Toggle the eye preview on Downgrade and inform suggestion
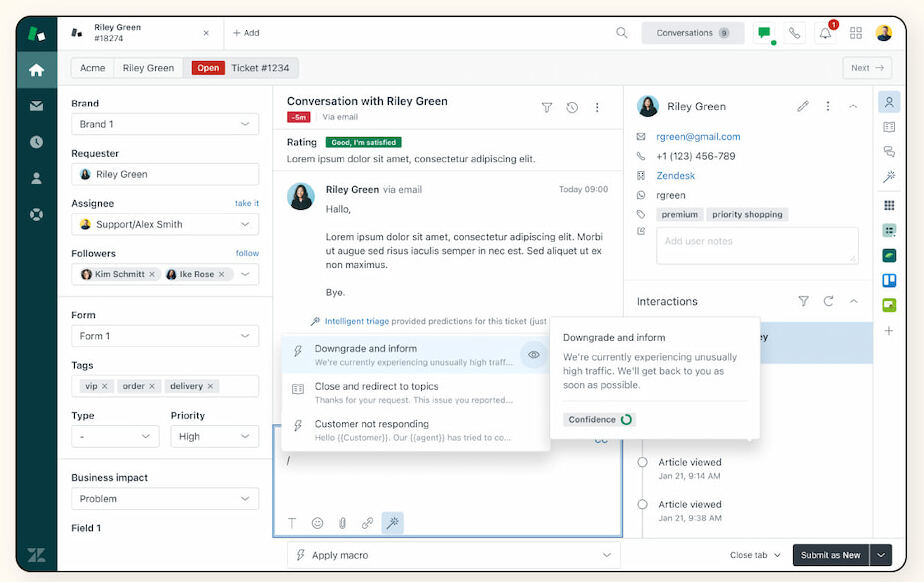 [x=533, y=354]
